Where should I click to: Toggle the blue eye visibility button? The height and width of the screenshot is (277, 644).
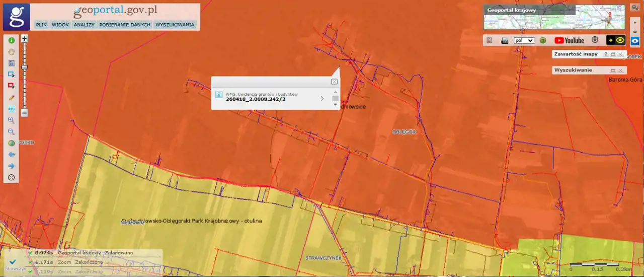(x=635, y=41)
